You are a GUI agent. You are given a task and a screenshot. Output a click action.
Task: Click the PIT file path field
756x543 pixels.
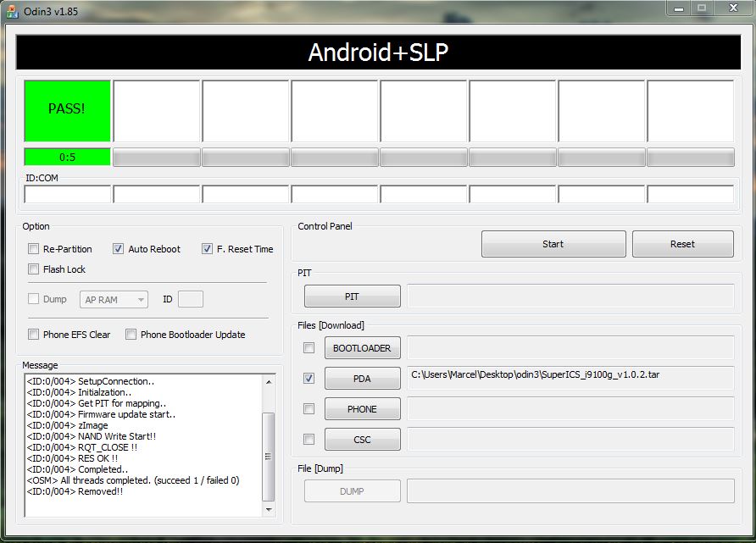[571, 296]
